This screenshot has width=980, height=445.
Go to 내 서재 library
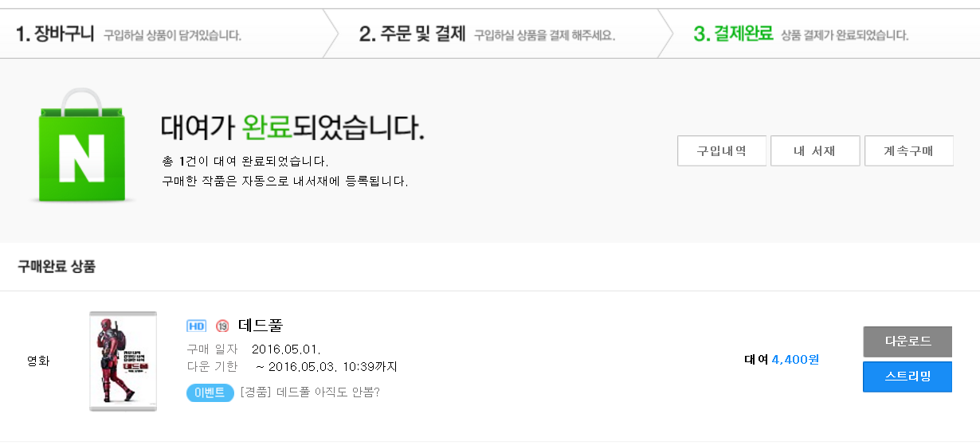[814, 150]
